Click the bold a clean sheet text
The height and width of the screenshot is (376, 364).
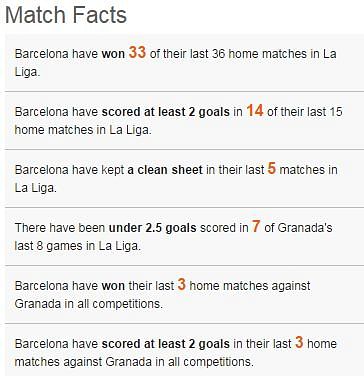tap(165, 170)
